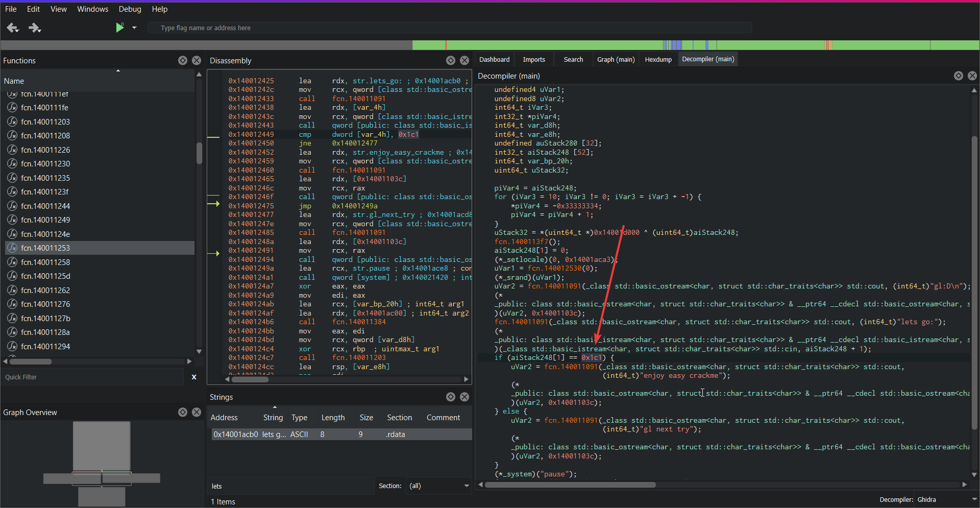Click the function icon beside fcn.140011249
The image size is (980, 508).
point(12,220)
